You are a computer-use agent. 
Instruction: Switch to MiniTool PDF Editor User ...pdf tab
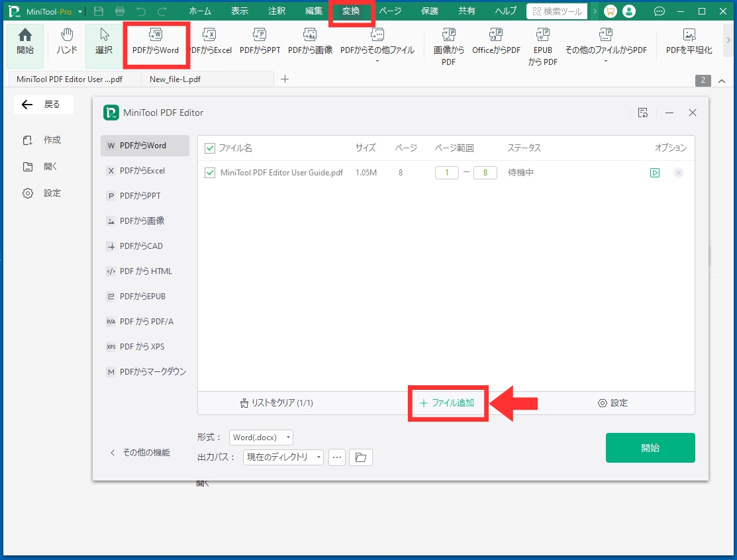pyautogui.click(x=75, y=79)
